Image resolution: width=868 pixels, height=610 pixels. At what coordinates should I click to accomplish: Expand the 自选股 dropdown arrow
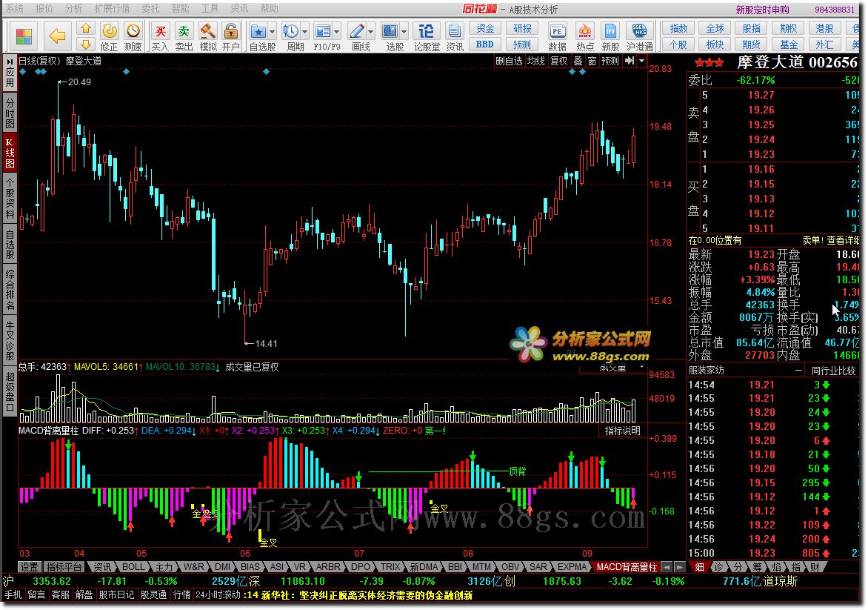[272, 32]
